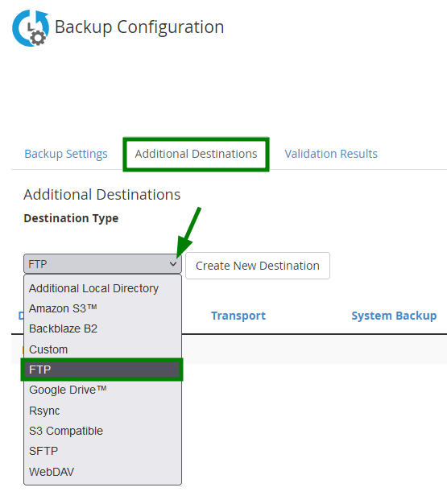Click the dropdown chevron arrow icon
The image size is (447, 504).
click(173, 264)
